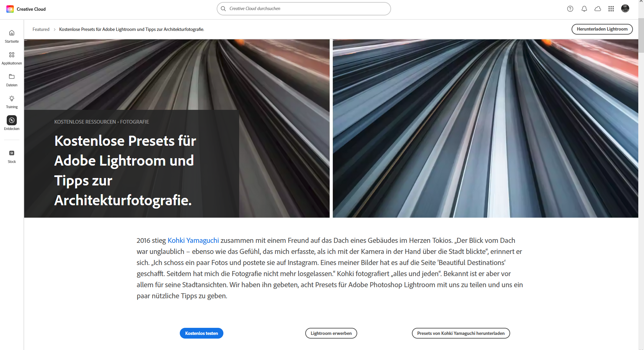Viewport: 644px width, 350px height.
Task: Open the apps grid switcher
Action: click(x=611, y=9)
